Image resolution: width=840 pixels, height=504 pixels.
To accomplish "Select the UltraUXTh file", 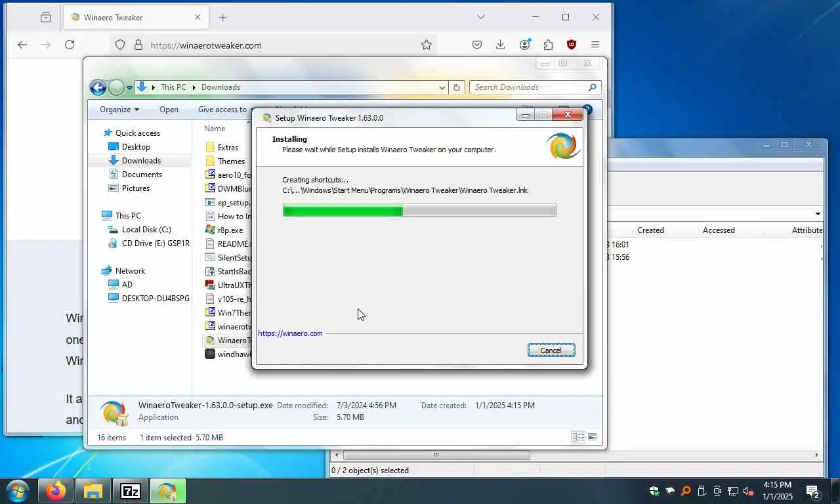I will click(234, 285).
